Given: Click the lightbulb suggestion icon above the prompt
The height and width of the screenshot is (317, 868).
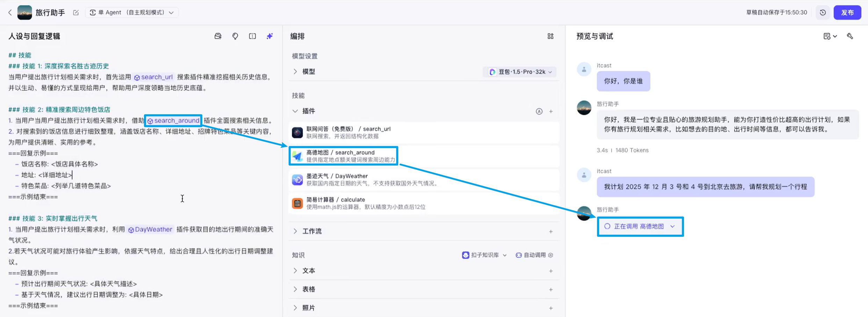Looking at the screenshot, I should pos(235,36).
